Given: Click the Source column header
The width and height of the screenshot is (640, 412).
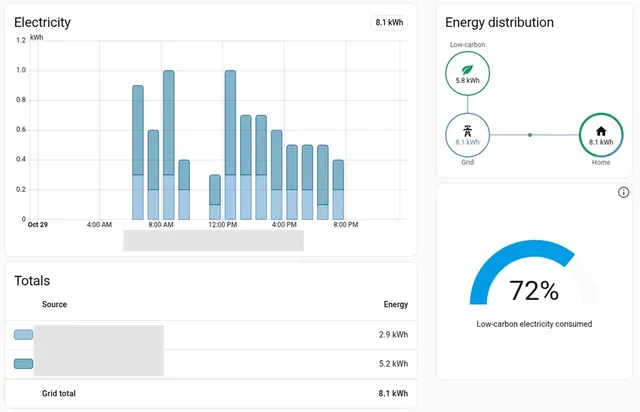Looking at the screenshot, I should click(x=54, y=304).
